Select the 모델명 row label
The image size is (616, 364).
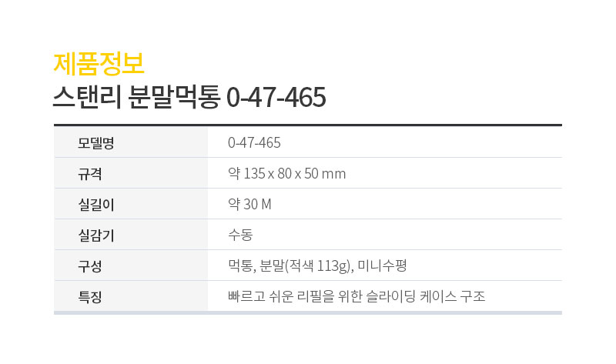[x=95, y=143]
